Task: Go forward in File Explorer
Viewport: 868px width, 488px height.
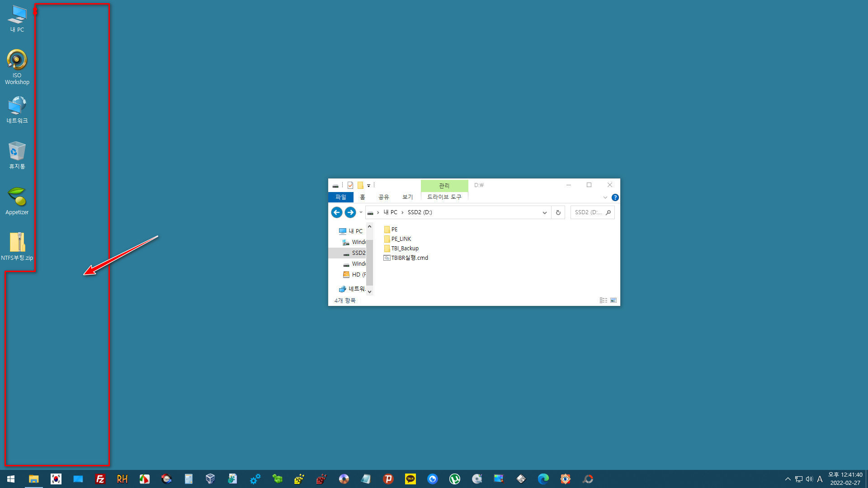Action: coord(350,212)
